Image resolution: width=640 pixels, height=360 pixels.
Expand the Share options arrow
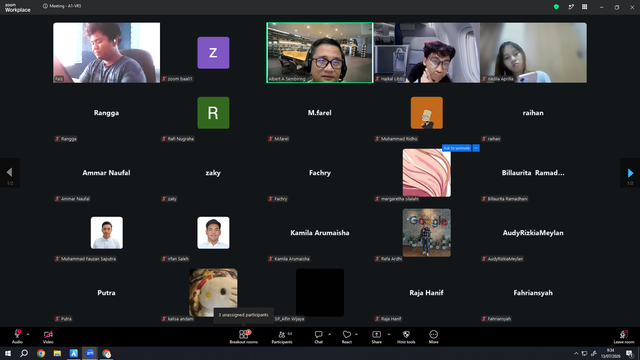[x=389, y=334]
